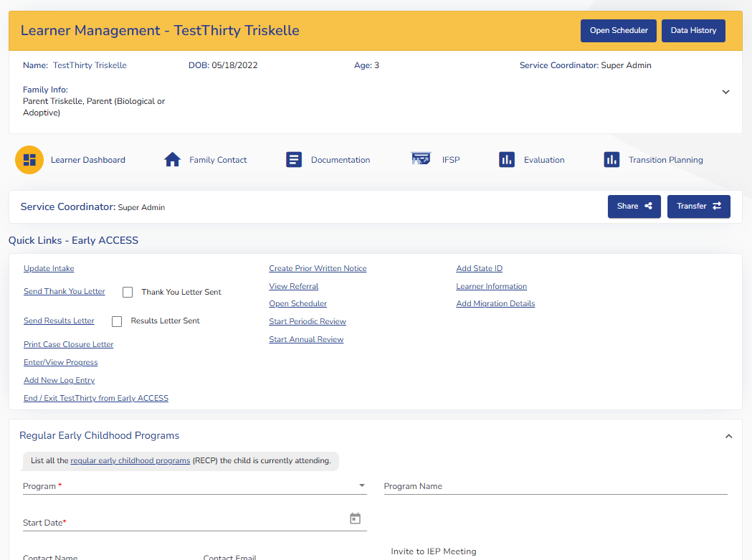Viewport: 752px width, 560px height.
Task: Expand the family info chevron
Action: pyautogui.click(x=725, y=92)
